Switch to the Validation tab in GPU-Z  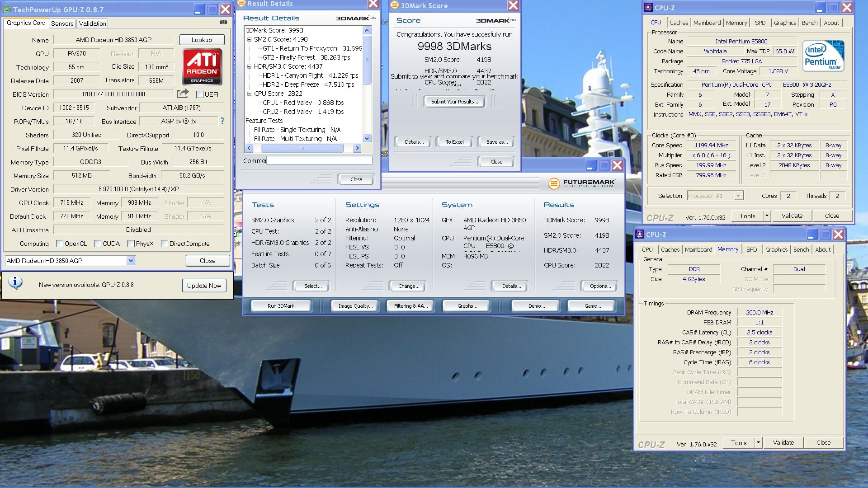click(x=92, y=23)
